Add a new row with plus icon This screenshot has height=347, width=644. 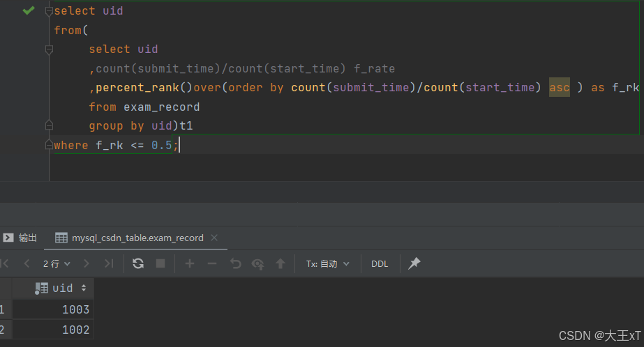point(190,263)
